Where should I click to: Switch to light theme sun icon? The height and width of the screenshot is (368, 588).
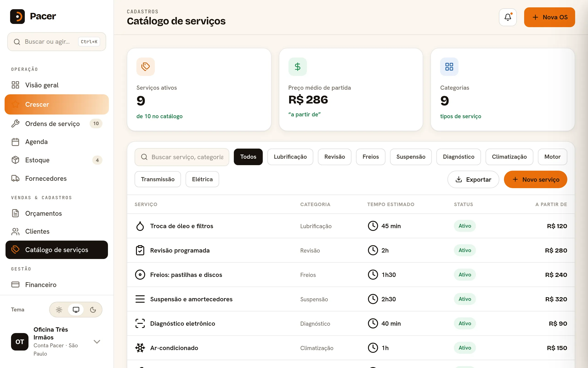[59, 310]
